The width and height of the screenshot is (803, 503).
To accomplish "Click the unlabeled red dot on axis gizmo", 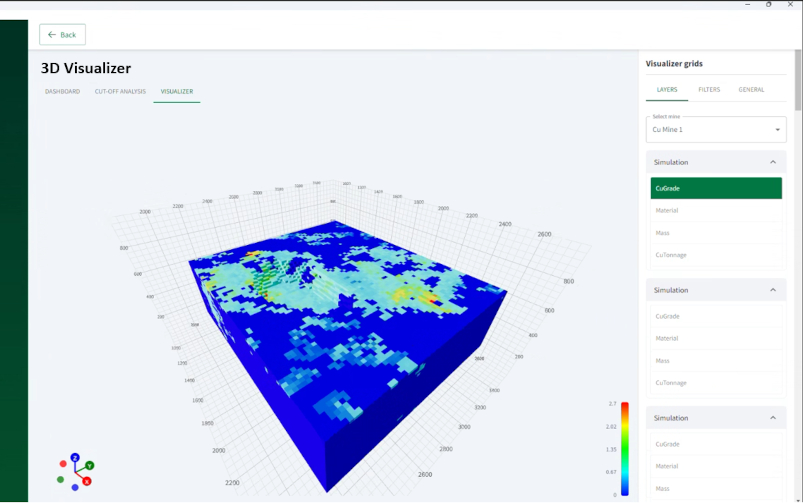I will point(63,464).
